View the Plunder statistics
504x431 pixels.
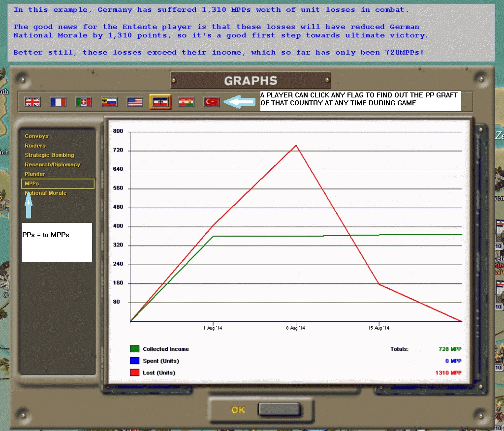(34, 174)
